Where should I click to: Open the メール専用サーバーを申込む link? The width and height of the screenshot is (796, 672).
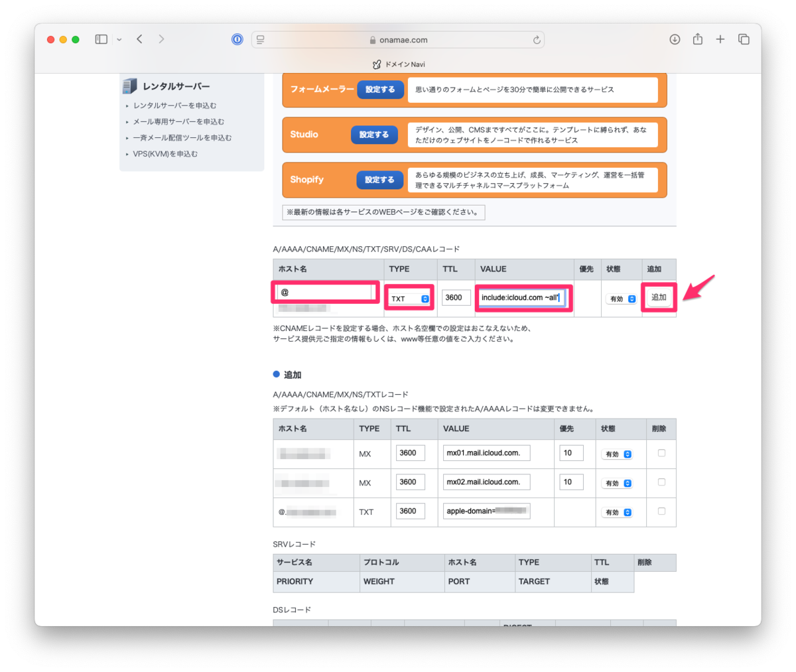pos(178,121)
